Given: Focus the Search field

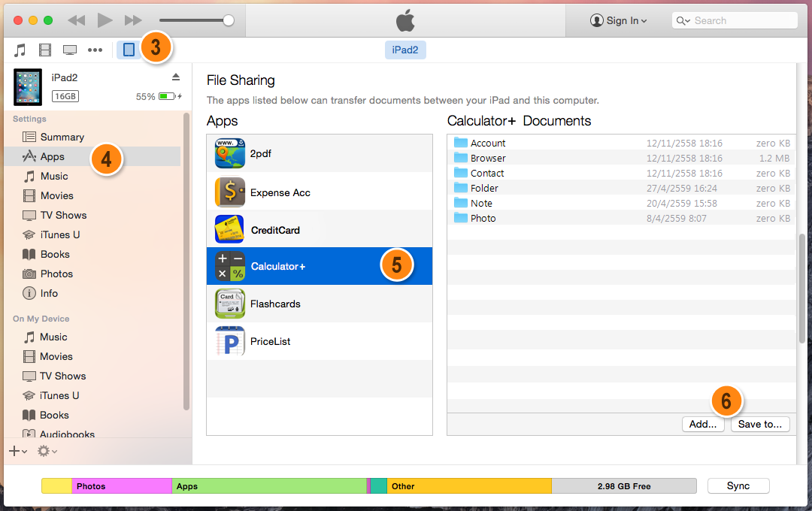Looking at the screenshot, I should 735,21.
